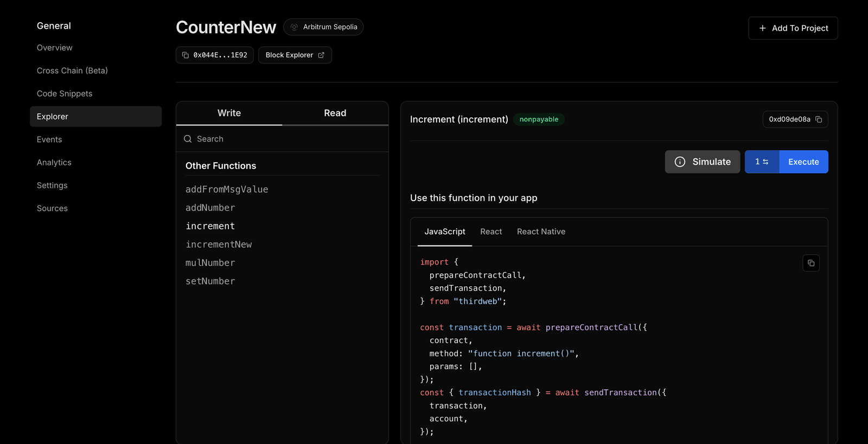
Task: Click the Arbitrum Sepolia chain badge
Action: pos(323,27)
